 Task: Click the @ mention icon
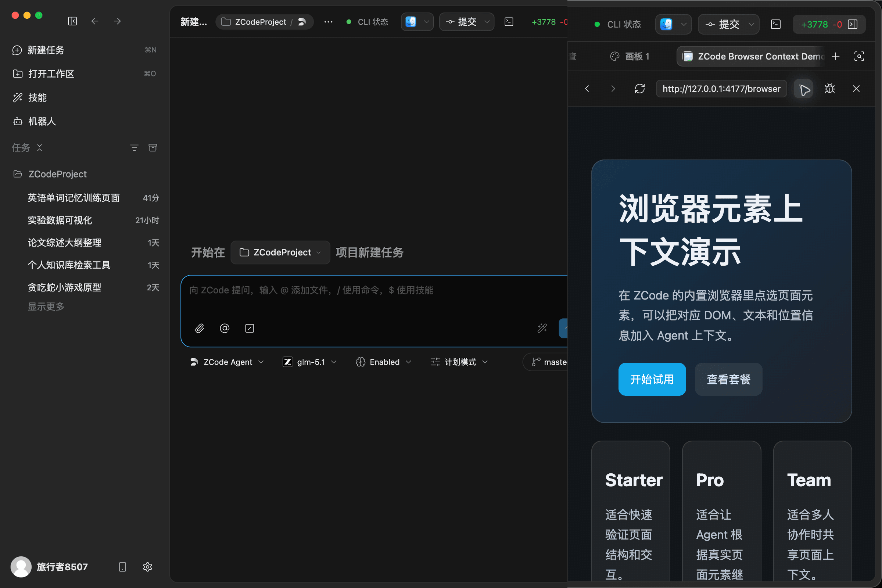tap(225, 329)
